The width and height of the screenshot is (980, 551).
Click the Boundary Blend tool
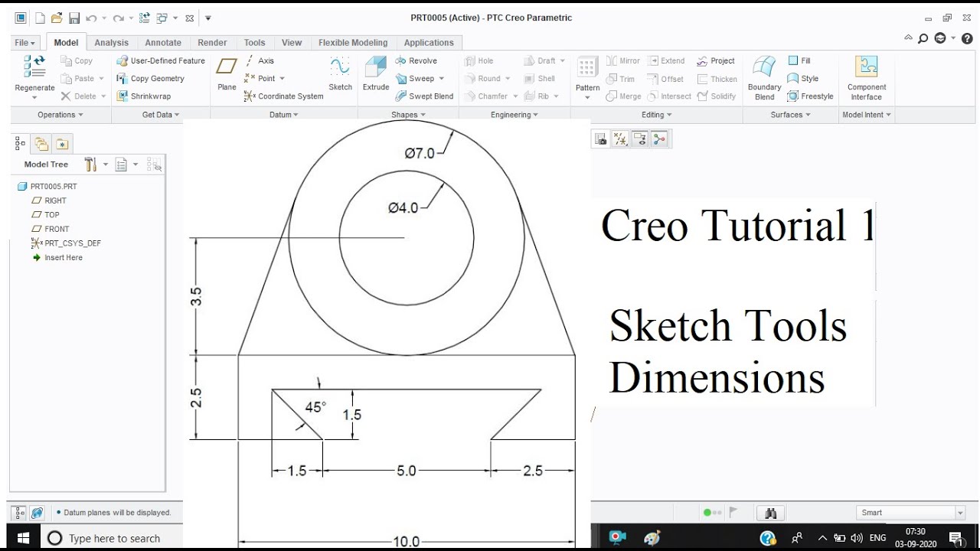coord(764,77)
